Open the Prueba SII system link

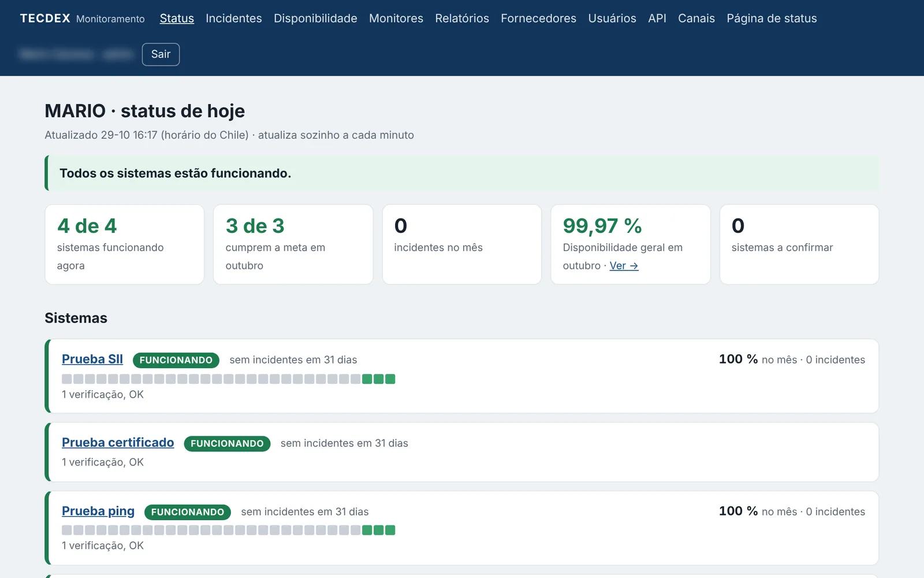click(x=92, y=359)
